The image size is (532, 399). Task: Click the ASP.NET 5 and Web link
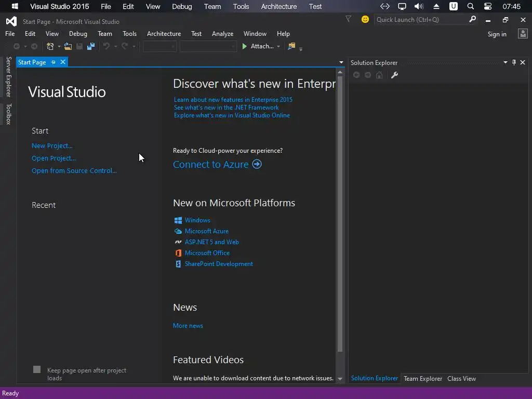point(212,242)
